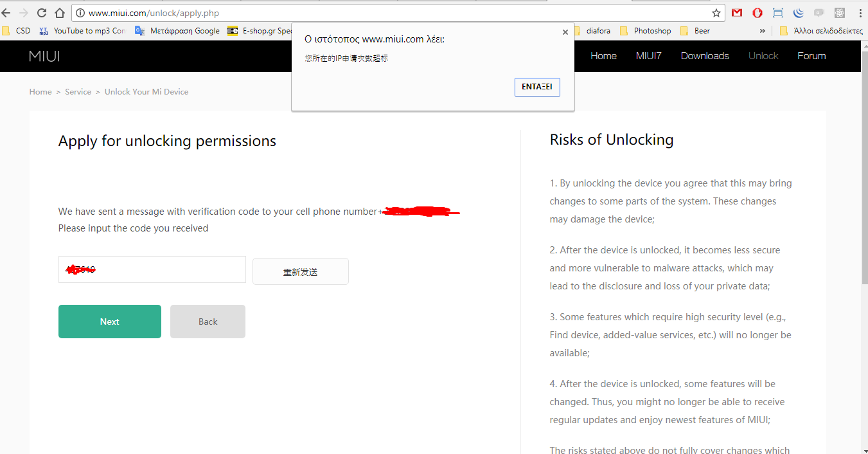The width and height of the screenshot is (868, 454).
Task: Open the Gmail extension icon
Action: (x=737, y=13)
